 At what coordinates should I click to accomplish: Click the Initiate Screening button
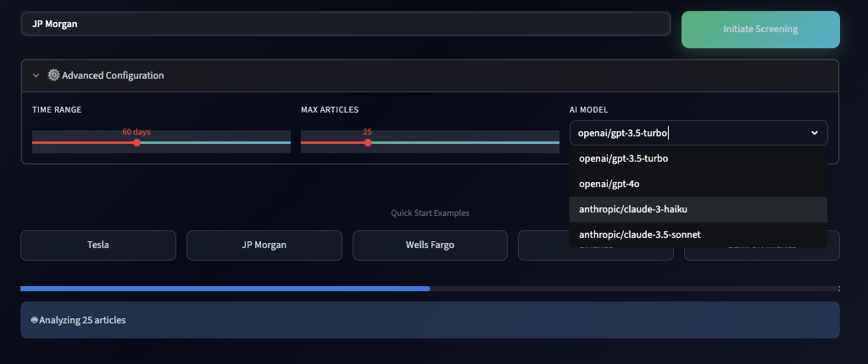tap(760, 30)
